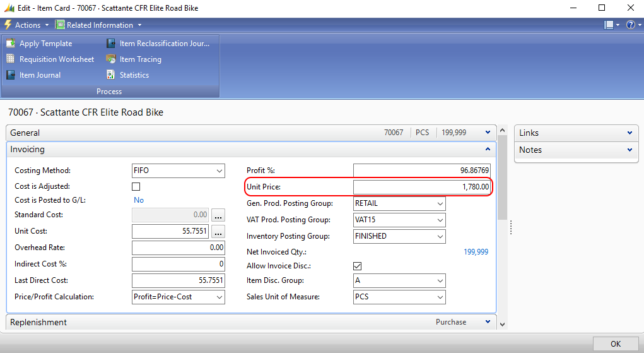
Task: Click Standard Cost ellipsis button
Action: [x=218, y=215]
